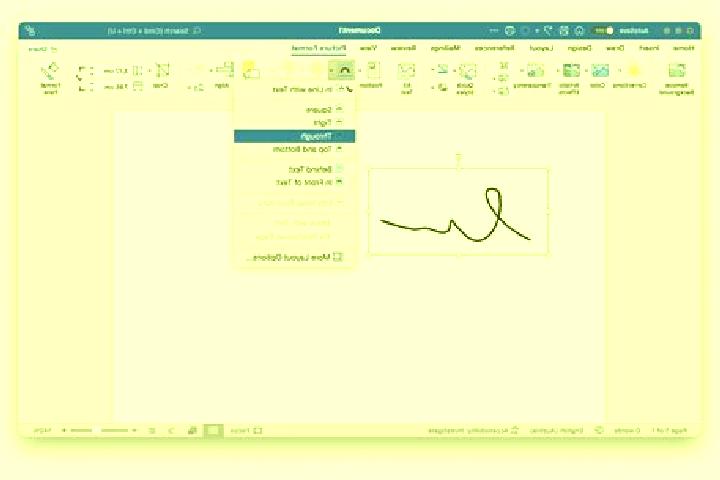Click the shape height input field

pos(115,71)
